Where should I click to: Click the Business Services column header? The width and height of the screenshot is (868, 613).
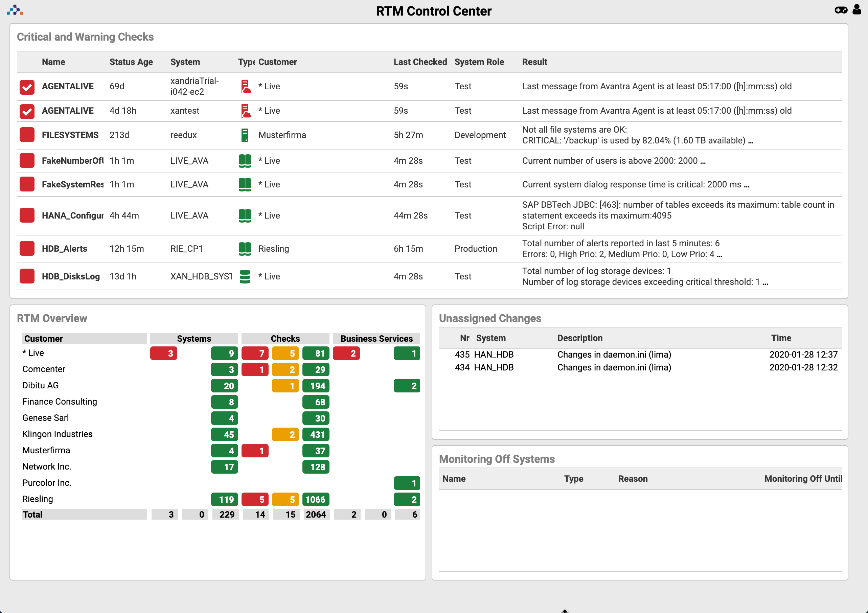(x=376, y=338)
